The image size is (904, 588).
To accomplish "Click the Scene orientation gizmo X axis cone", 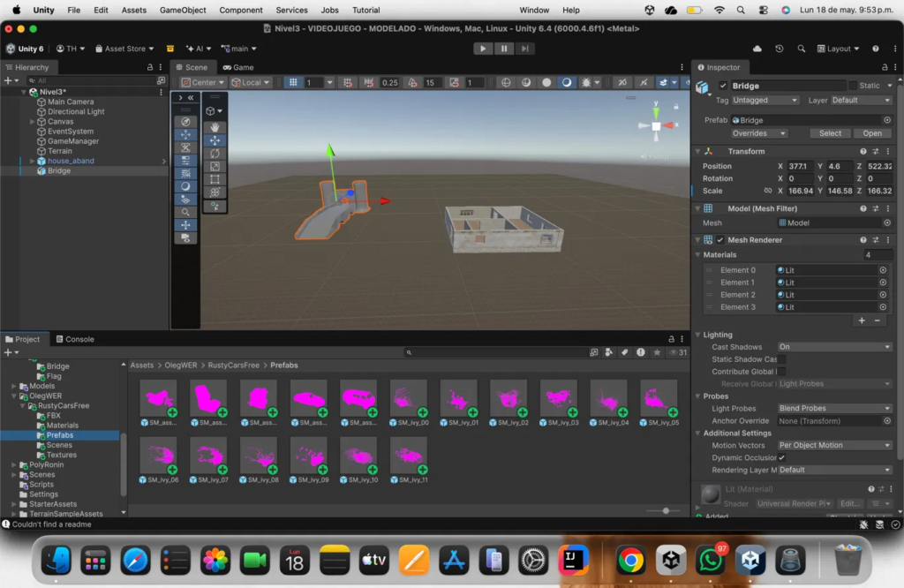I will click(x=669, y=125).
